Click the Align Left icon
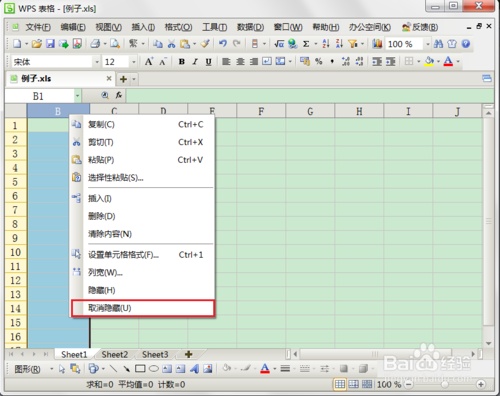 click(226, 61)
